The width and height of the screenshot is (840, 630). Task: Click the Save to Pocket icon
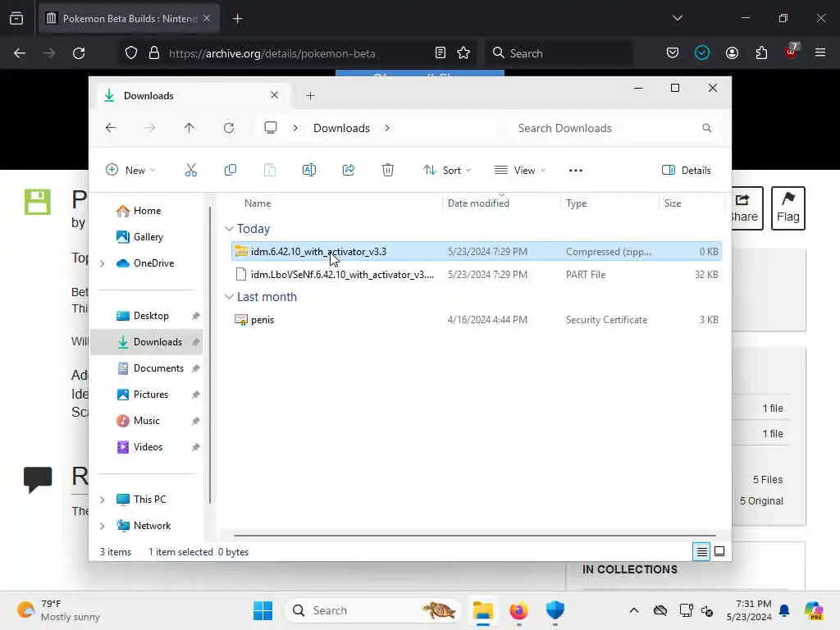pos(673,53)
